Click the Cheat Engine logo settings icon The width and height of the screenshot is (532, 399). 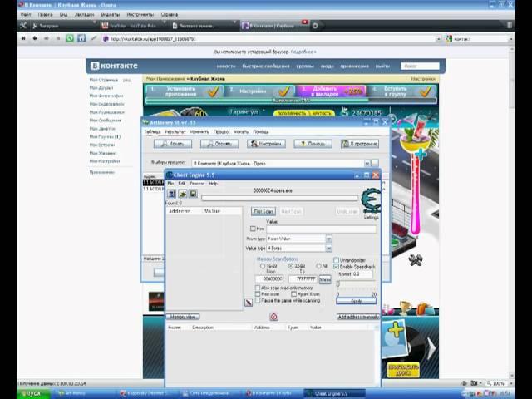(x=371, y=202)
